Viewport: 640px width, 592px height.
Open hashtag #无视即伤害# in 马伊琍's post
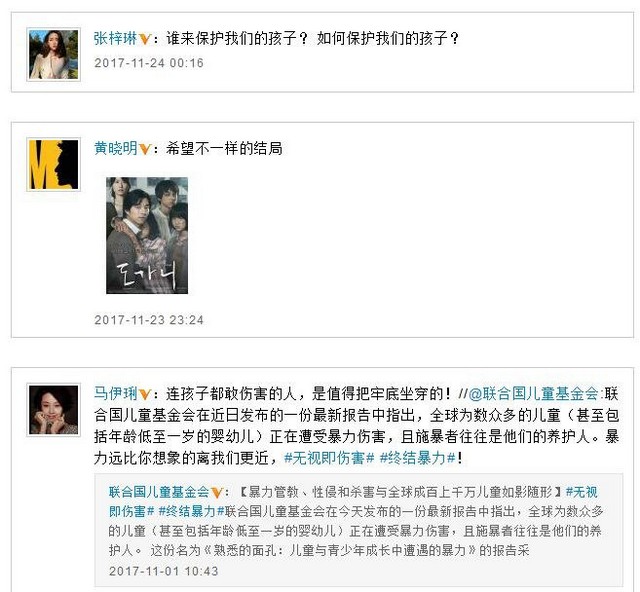point(329,458)
